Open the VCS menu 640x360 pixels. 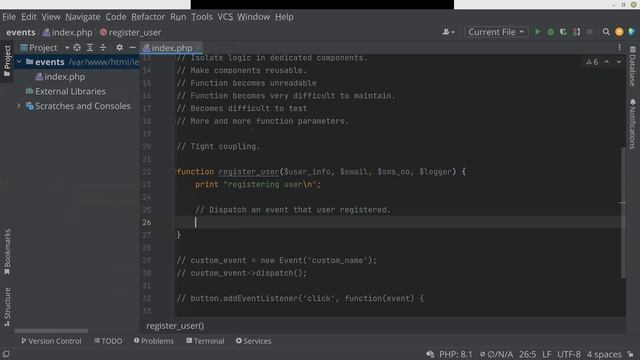(x=225, y=17)
